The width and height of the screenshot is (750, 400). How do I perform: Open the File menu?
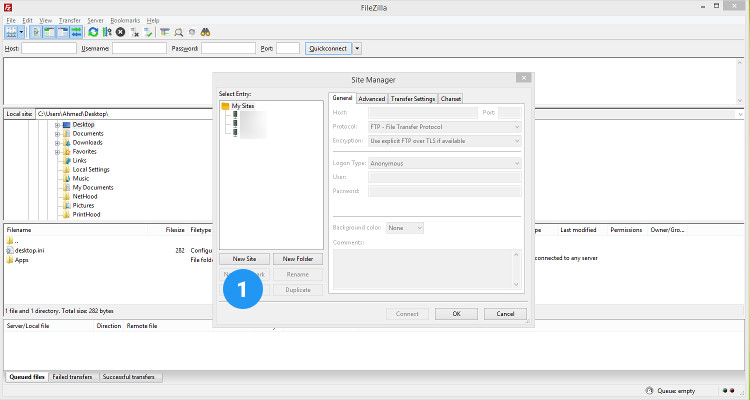point(11,21)
